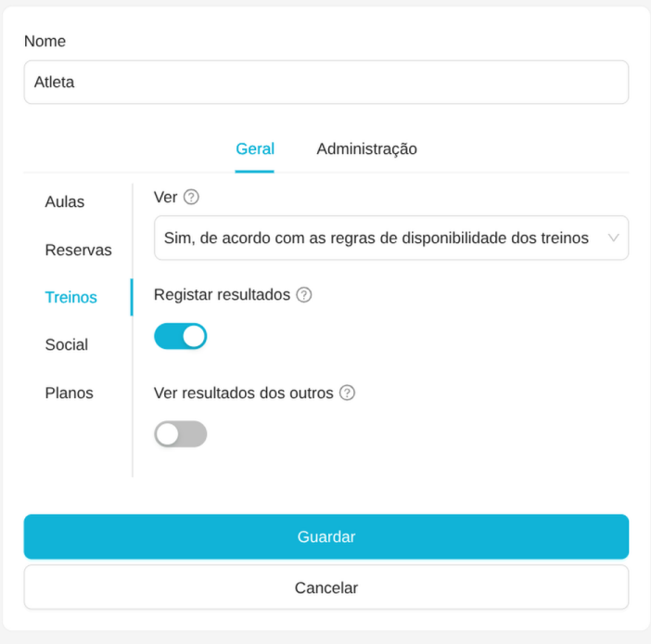Click the help icon next to Ver
Image resolution: width=651 pixels, height=644 pixels.
191,197
